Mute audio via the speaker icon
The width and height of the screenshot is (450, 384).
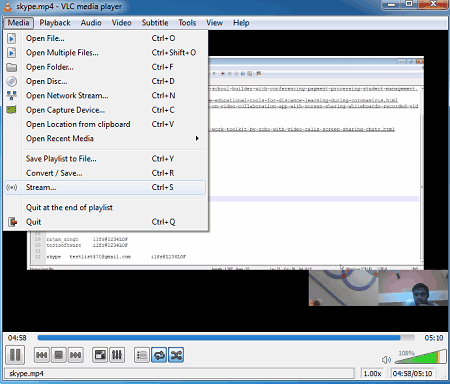pos(386,360)
